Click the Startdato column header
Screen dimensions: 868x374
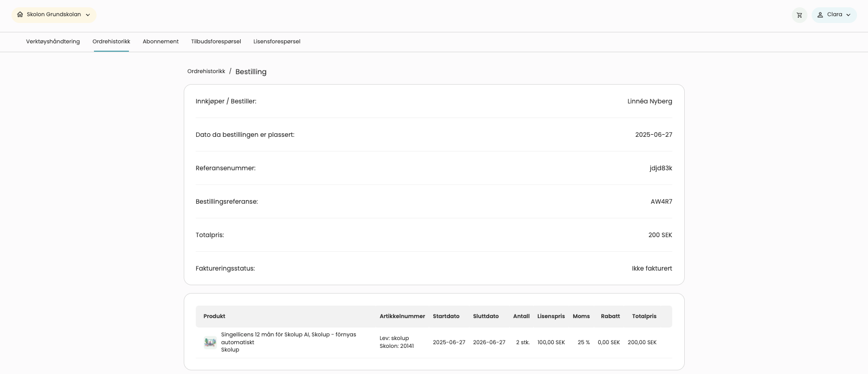446,317
